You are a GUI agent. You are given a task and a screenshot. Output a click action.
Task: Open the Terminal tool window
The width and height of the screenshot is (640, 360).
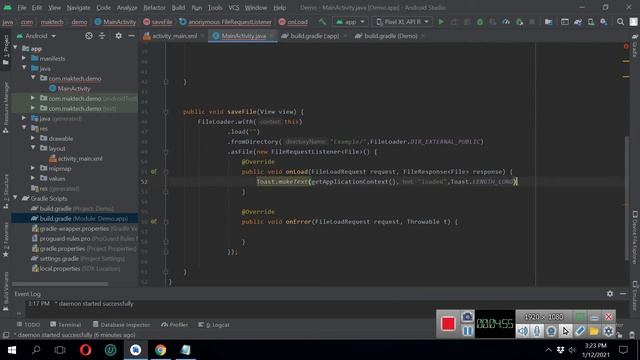click(65, 325)
